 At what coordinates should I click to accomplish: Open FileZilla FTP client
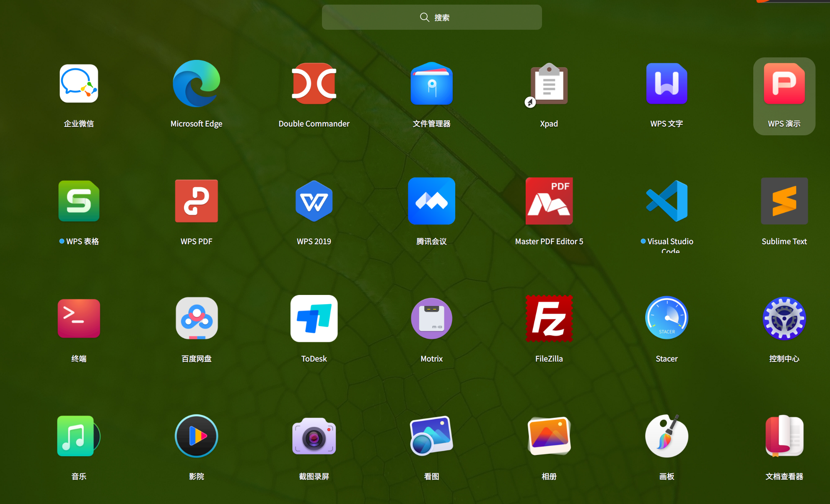(549, 318)
